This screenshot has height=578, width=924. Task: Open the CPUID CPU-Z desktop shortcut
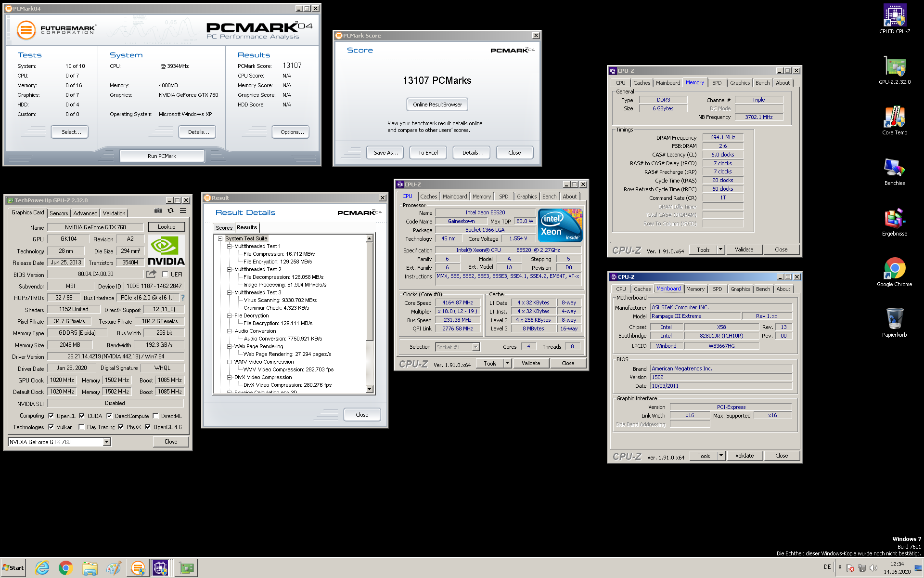[x=895, y=19]
